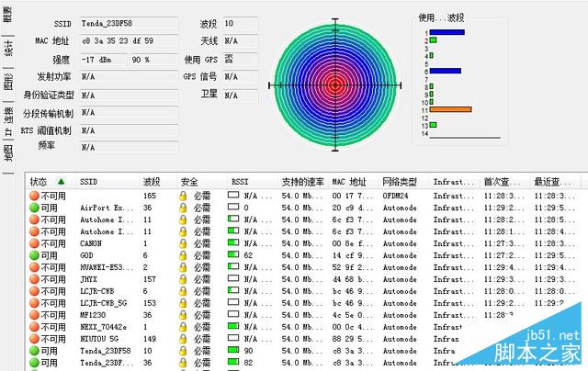Click the lock icon in GOD row
Viewport: 588px width, 371px height.
coord(183,255)
